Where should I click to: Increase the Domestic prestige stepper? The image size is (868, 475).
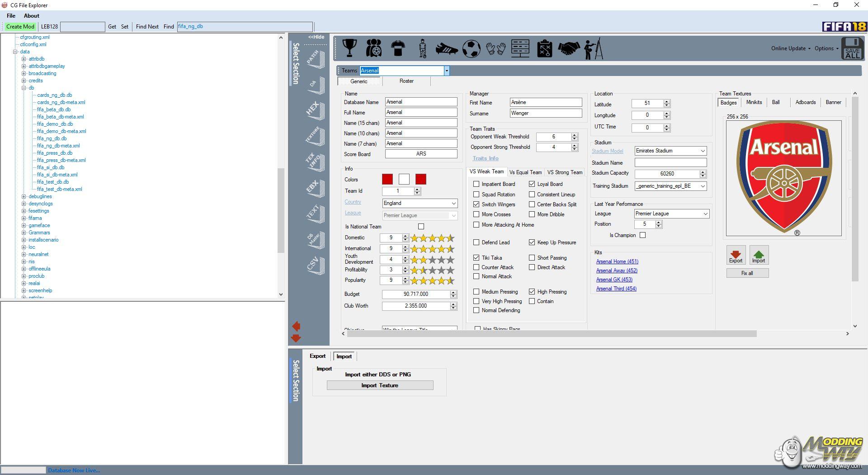point(406,236)
